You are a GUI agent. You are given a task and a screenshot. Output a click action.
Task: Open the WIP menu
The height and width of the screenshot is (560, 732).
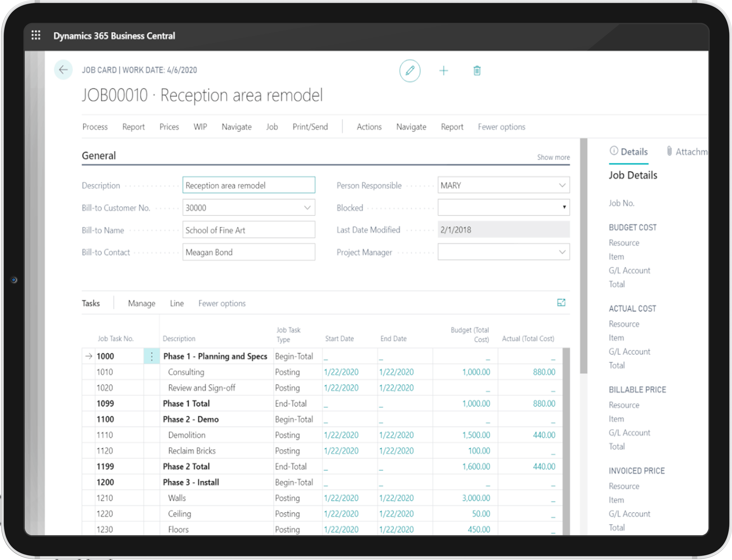click(x=200, y=127)
